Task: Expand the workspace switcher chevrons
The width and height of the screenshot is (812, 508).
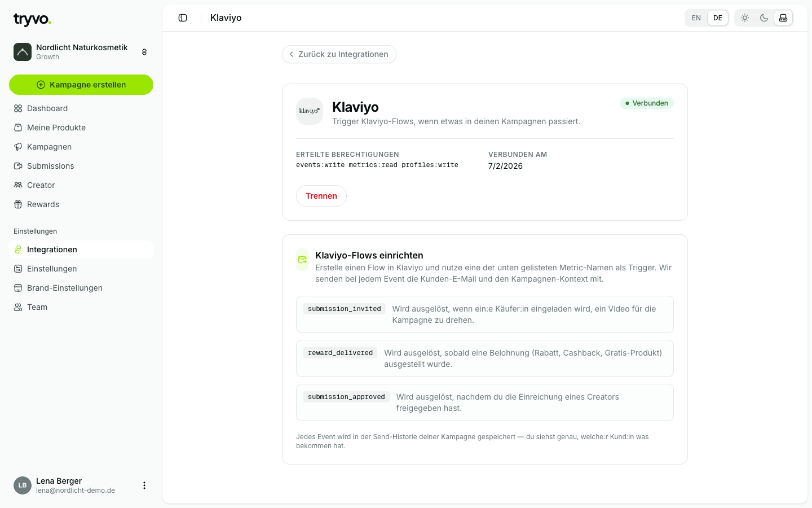Action: pyautogui.click(x=144, y=52)
